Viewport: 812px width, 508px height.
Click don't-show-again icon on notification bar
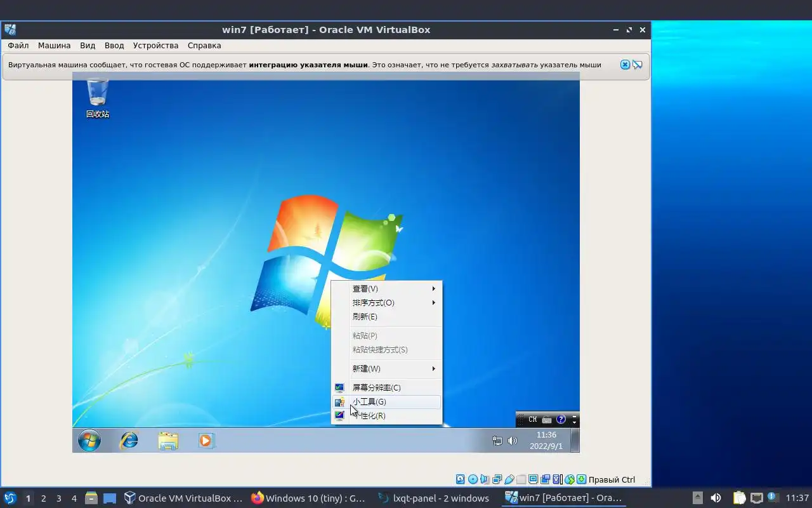pos(638,65)
